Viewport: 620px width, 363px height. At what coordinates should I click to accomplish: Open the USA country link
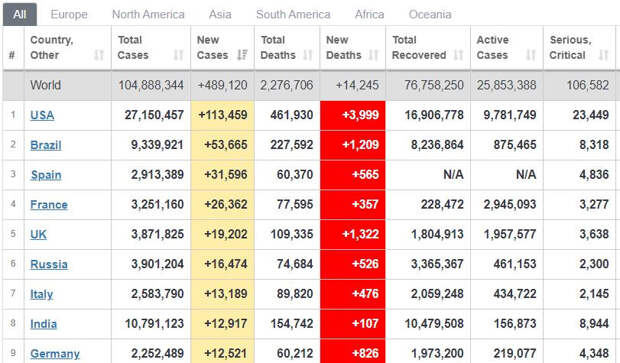click(x=42, y=115)
